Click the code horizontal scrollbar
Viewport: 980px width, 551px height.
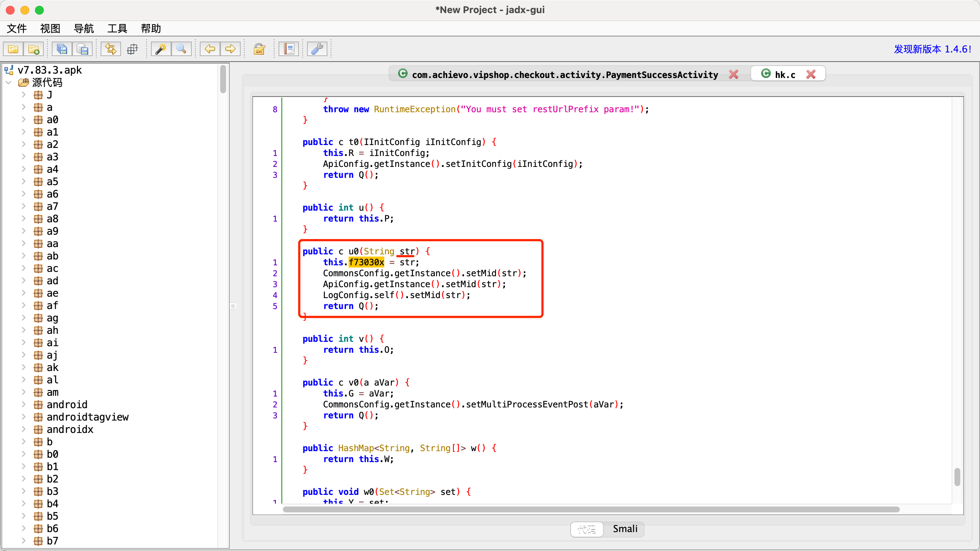(591, 509)
